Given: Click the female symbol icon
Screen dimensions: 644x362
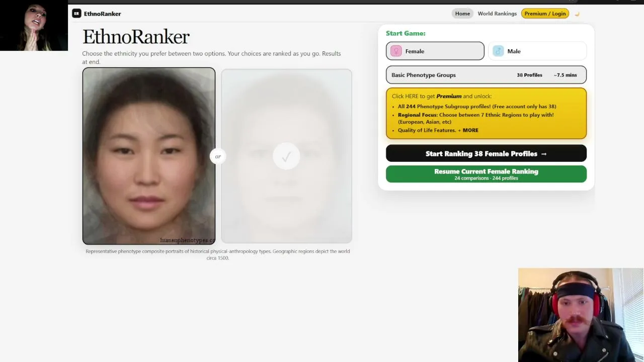Looking at the screenshot, I should pyautogui.click(x=396, y=51).
